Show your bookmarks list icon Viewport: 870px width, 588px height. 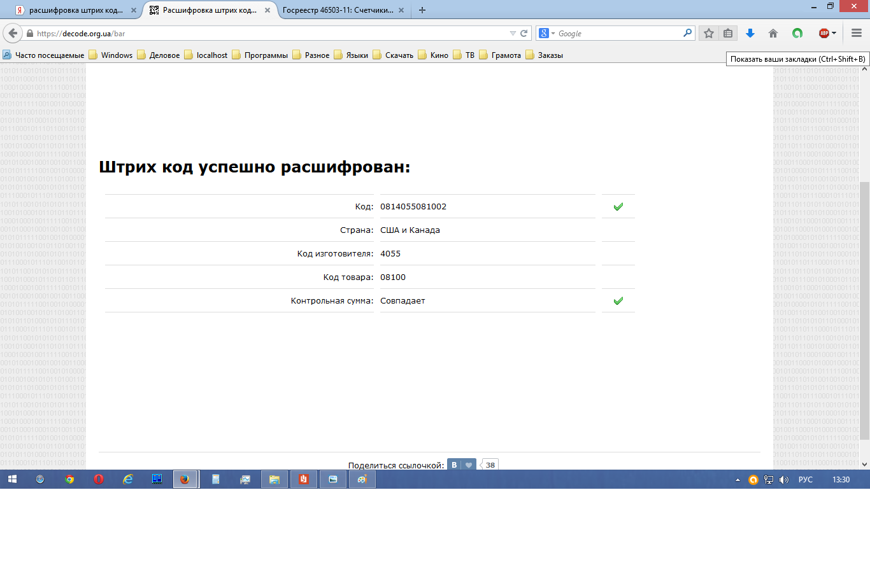point(728,33)
